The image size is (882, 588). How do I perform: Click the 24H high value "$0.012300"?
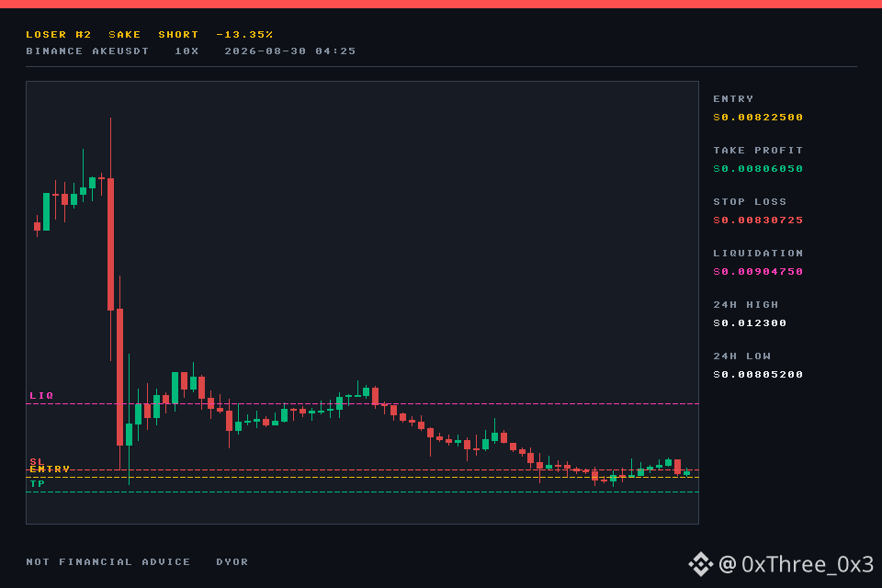pos(750,323)
